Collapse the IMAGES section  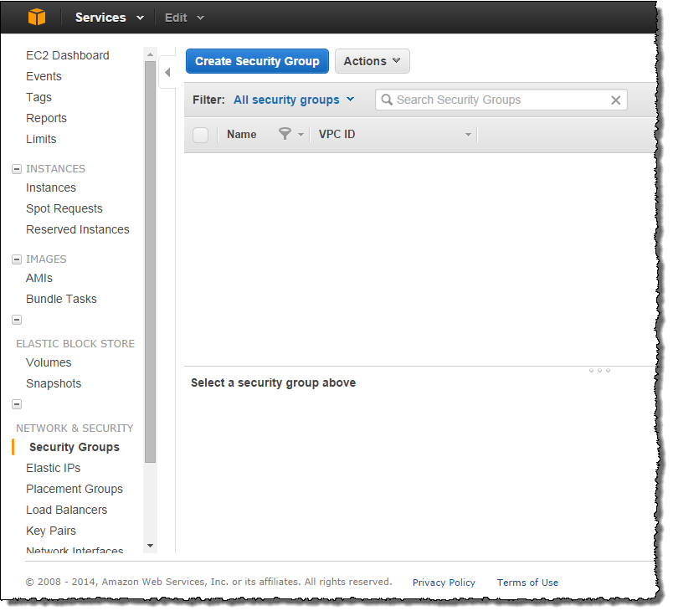(x=17, y=259)
